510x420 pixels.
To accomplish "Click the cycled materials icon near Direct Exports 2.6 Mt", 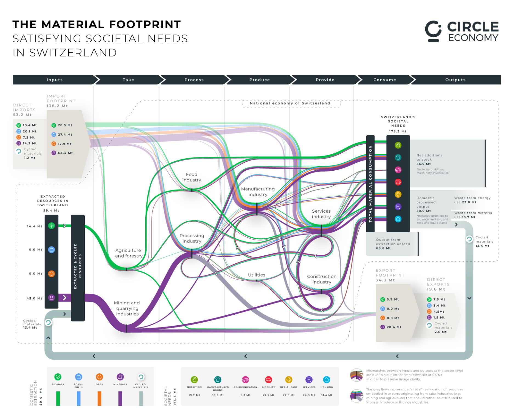I will [429, 325].
